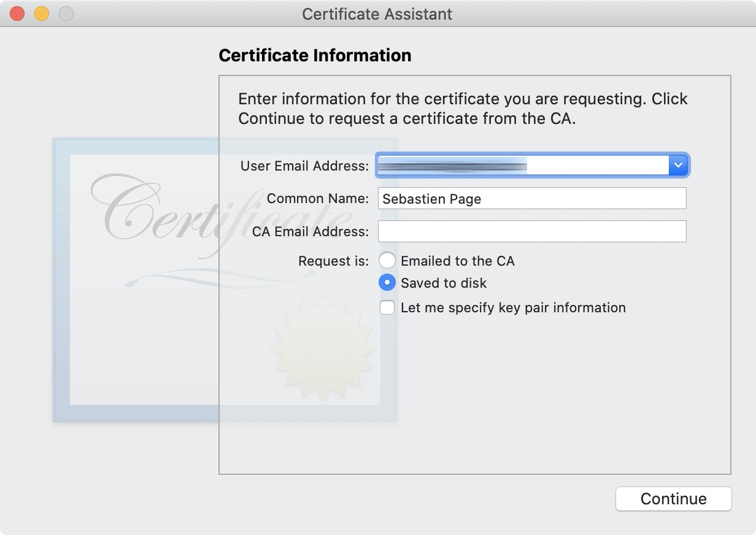This screenshot has width=756, height=535.
Task: Click the grayed-out zoom window button
Action: pyautogui.click(x=66, y=13)
